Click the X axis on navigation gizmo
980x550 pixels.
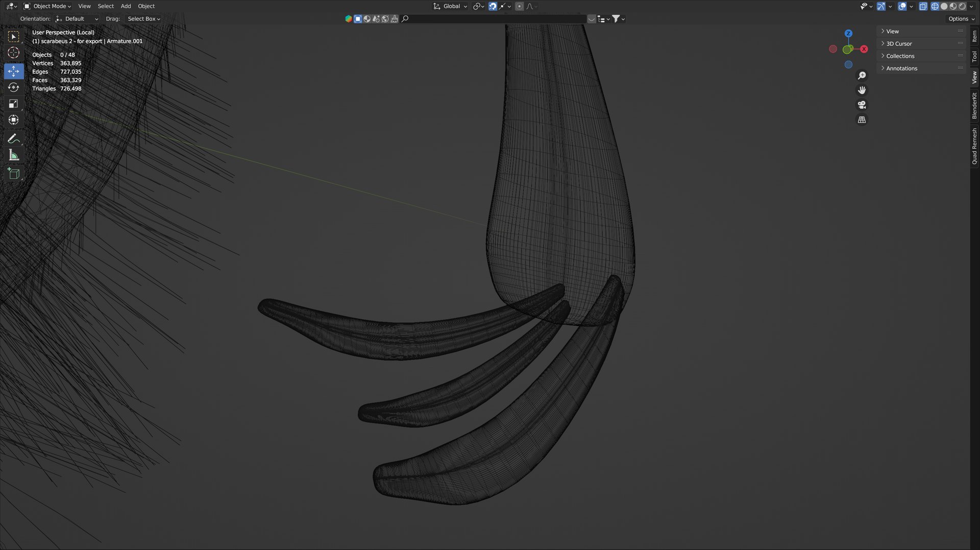(864, 49)
